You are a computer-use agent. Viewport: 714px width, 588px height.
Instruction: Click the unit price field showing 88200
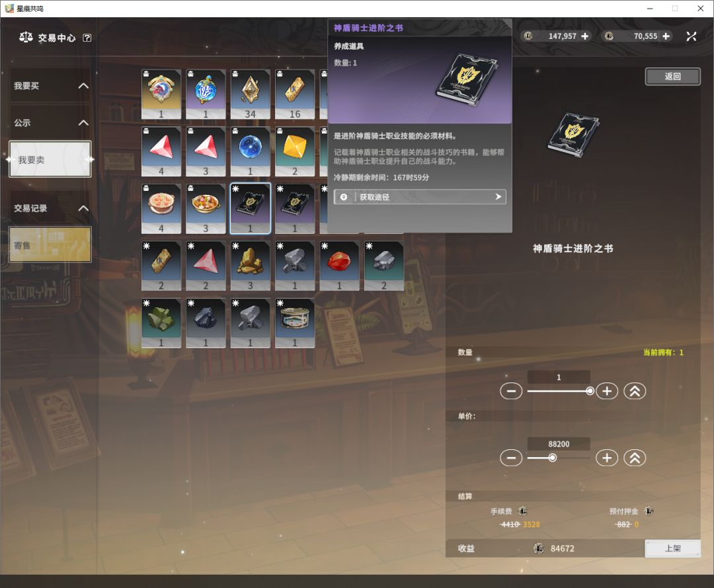(x=559, y=444)
